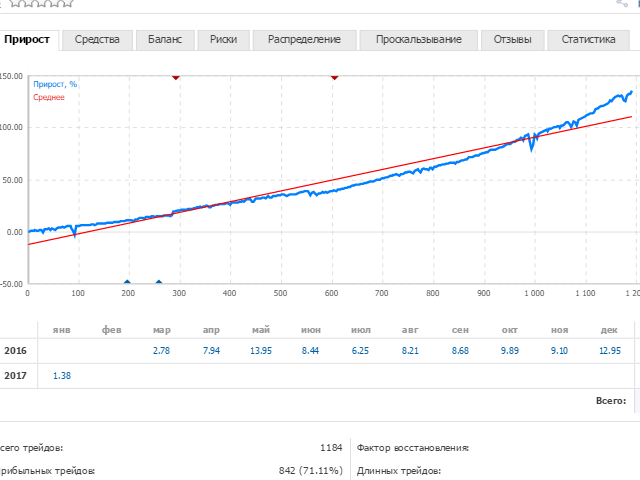Viewport: 640px width, 480px height.
Task: Click the дек column header
Action: [x=609, y=330]
